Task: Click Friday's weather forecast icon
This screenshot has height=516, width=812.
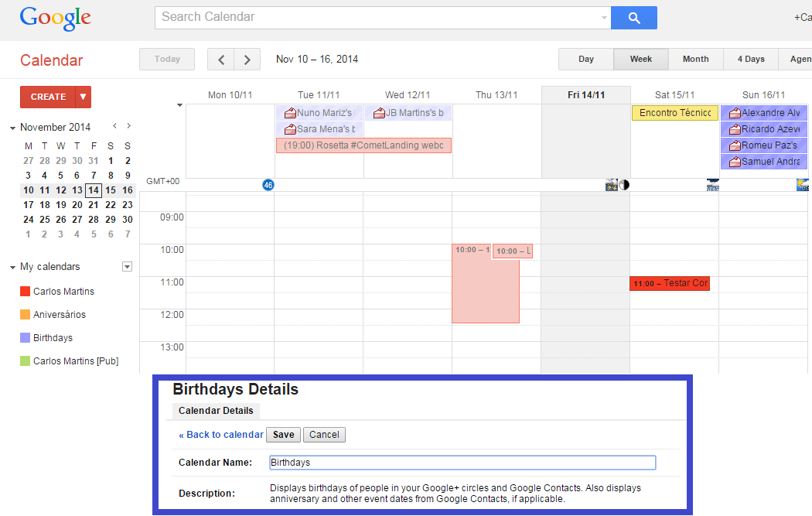Action: tap(612, 185)
